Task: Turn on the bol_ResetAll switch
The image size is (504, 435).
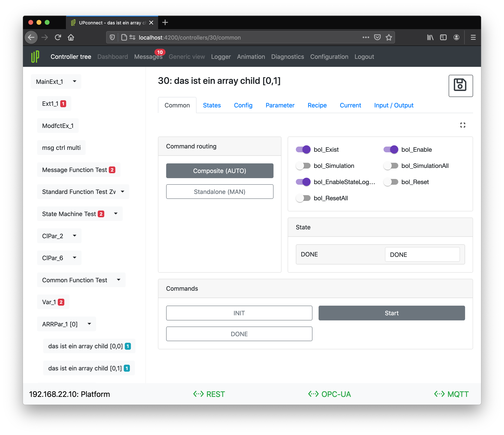Action: coord(303,198)
